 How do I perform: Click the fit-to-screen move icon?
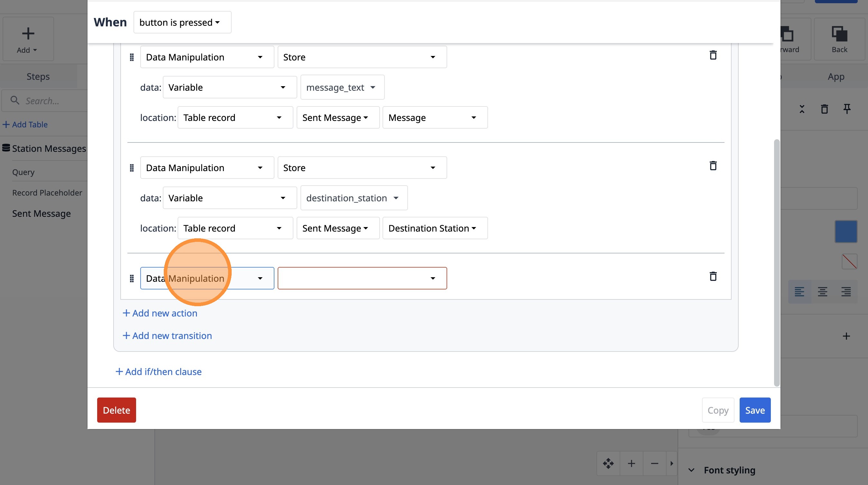608,463
